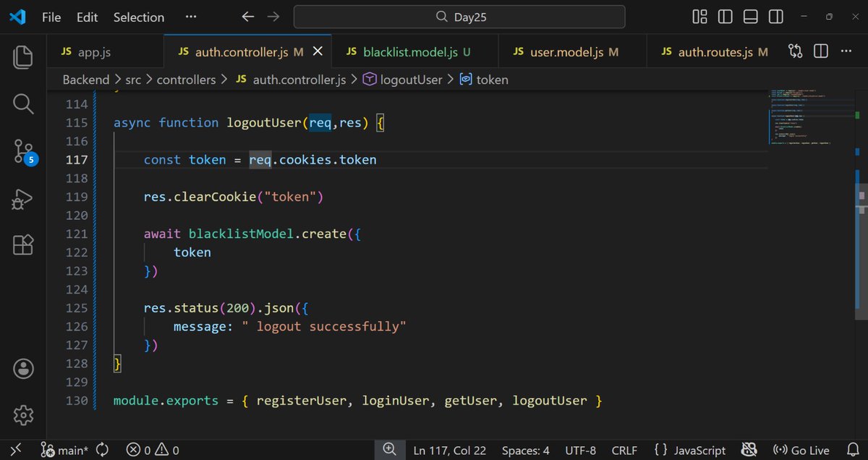Screen dimensions: 868x460
Task: Open the Customize Layout icon
Action: [699, 17]
